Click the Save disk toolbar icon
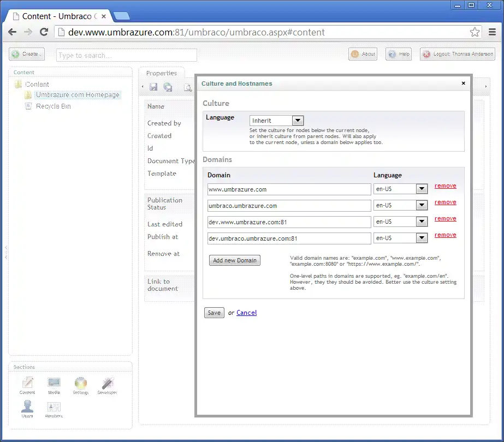504x442 pixels. tap(153, 87)
